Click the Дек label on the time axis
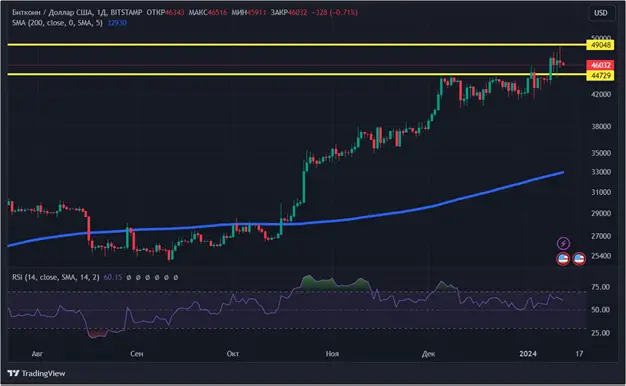Image resolution: width=626 pixels, height=386 pixels. tap(428, 354)
